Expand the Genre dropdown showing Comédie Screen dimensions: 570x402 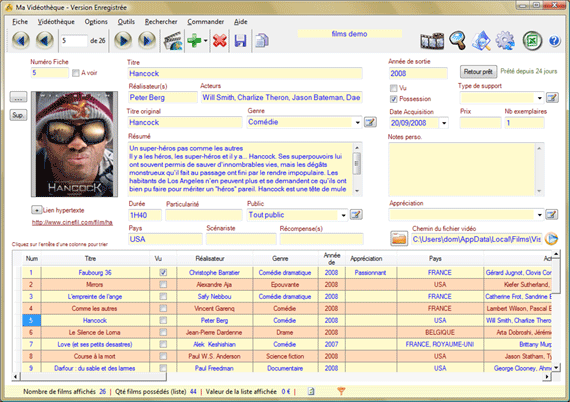(x=357, y=122)
